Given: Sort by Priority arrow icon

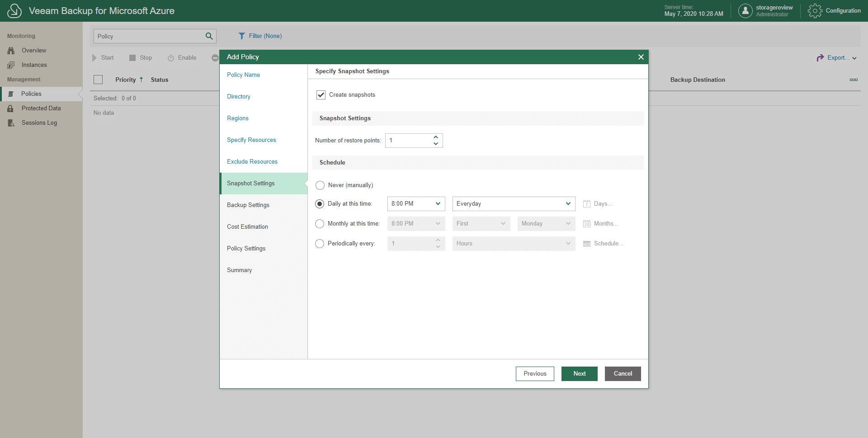Looking at the screenshot, I should click(141, 80).
